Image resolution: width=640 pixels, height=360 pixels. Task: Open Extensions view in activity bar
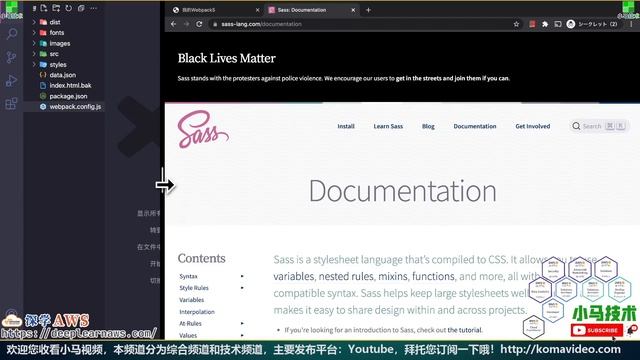(x=12, y=103)
